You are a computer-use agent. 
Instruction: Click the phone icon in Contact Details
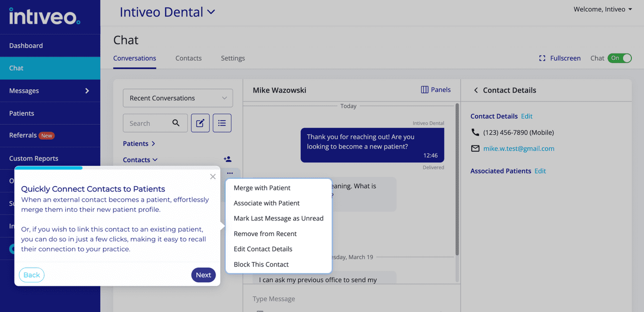(475, 132)
